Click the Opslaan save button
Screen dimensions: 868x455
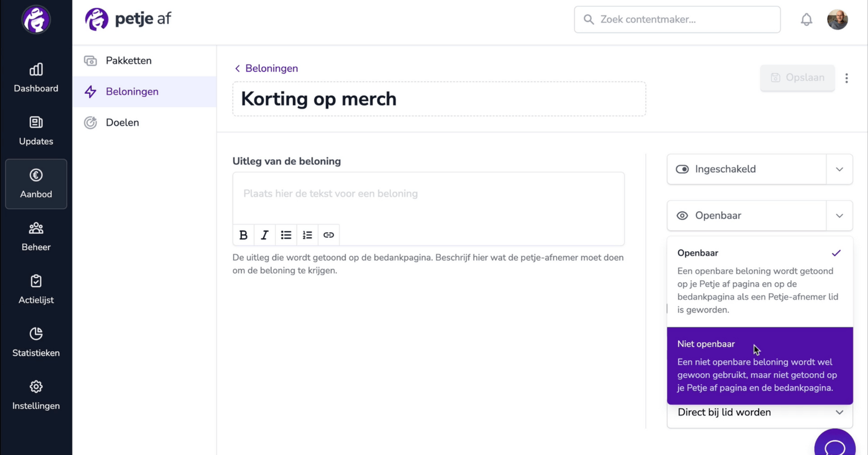(x=797, y=78)
